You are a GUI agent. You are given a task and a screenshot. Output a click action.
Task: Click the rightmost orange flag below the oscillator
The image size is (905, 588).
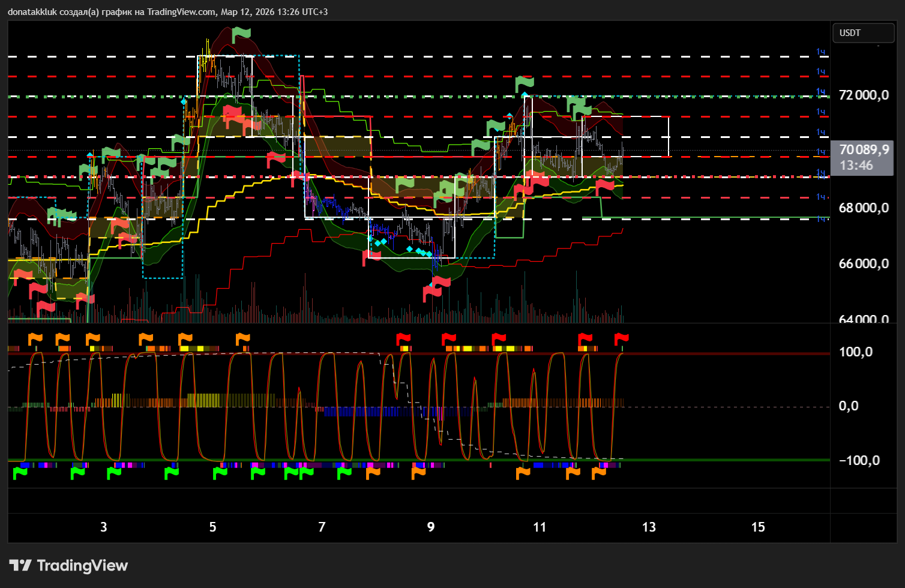click(x=598, y=473)
